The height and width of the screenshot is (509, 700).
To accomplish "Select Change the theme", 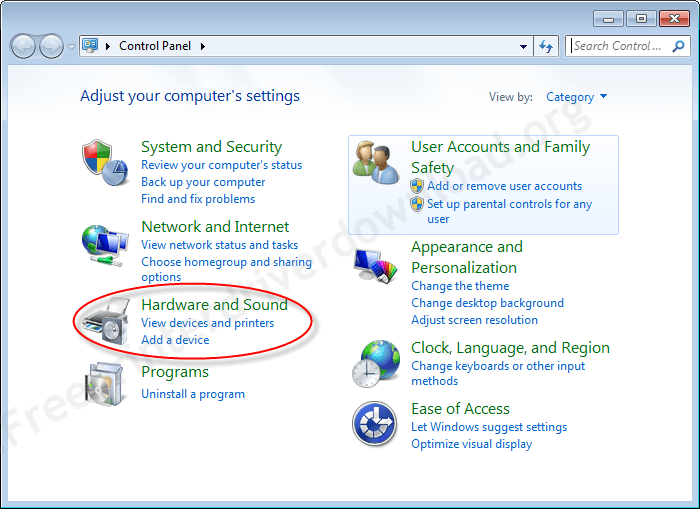I will pos(460,286).
